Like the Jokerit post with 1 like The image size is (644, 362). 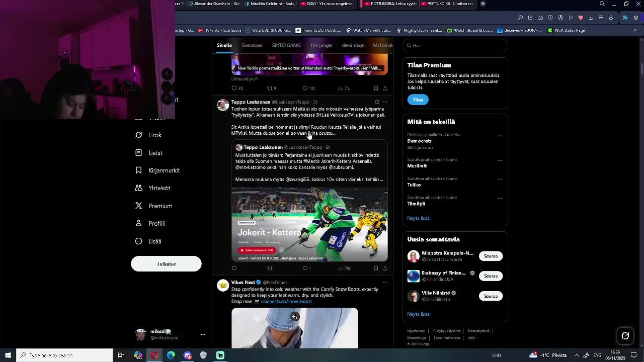click(307, 268)
